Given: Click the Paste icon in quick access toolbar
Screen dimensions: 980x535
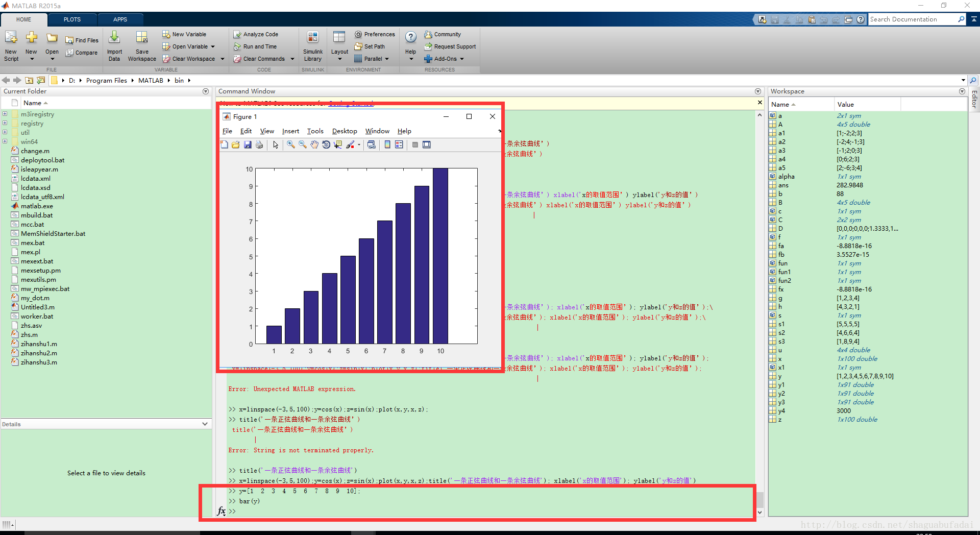Looking at the screenshot, I should coord(812,19).
